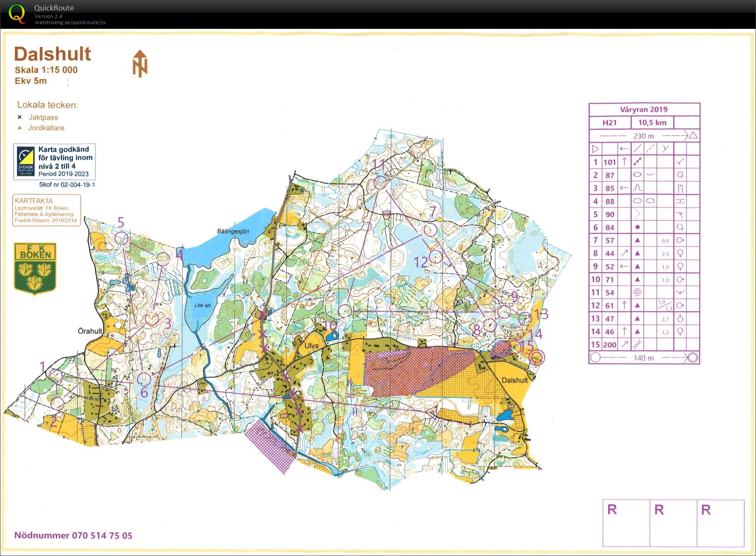Screen dimensions: 756x556
Task: Click control code 90 in the table
Action: (x=609, y=215)
